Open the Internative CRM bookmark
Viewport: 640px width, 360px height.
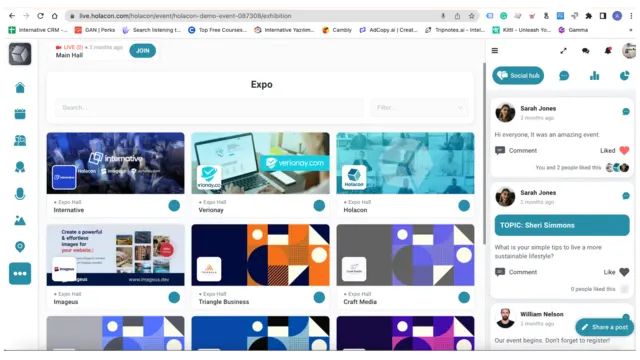click(38, 30)
